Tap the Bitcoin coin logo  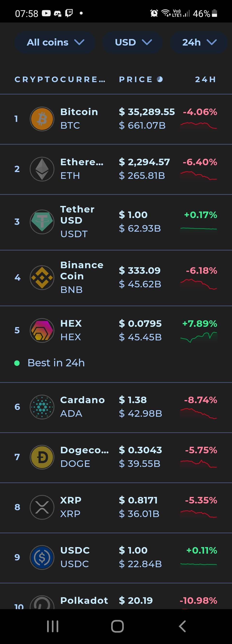(x=42, y=119)
